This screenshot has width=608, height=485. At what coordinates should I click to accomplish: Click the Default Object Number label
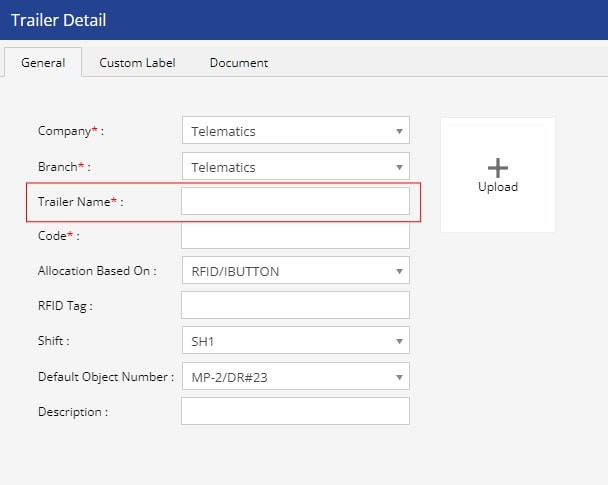click(x=105, y=377)
